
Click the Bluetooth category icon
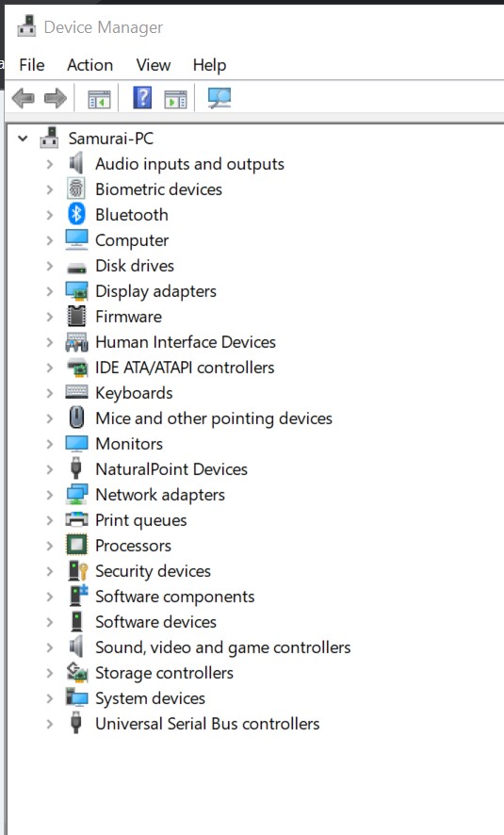click(76, 215)
